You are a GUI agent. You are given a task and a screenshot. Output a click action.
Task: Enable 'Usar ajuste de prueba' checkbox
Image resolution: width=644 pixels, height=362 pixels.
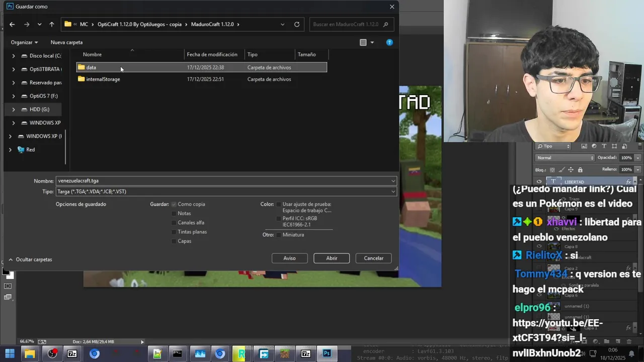click(279, 204)
